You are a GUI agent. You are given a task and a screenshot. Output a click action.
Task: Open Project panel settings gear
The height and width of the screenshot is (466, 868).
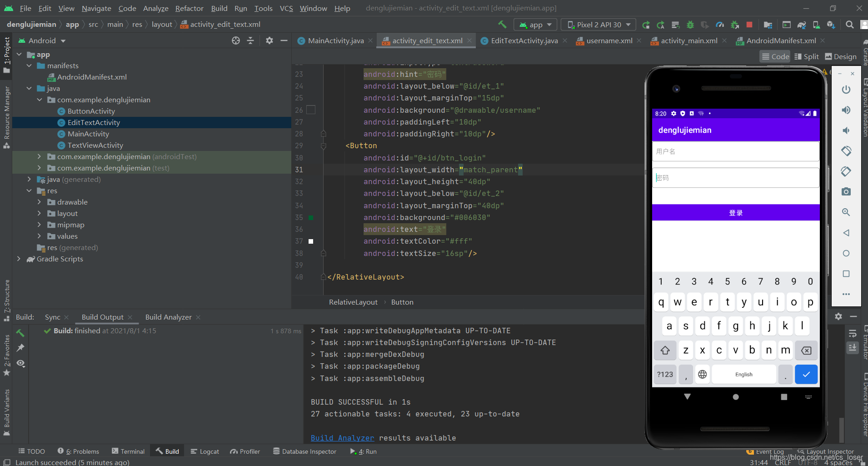point(269,40)
